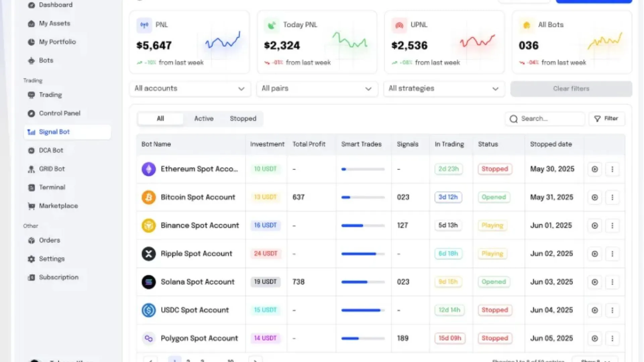
Task: Click the PNL card icon
Action: (x=144, y=25)
